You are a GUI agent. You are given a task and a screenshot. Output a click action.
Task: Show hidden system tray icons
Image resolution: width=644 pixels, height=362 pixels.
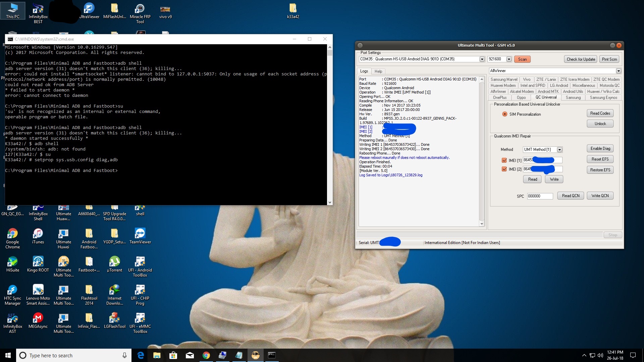(x=584, y=355)
